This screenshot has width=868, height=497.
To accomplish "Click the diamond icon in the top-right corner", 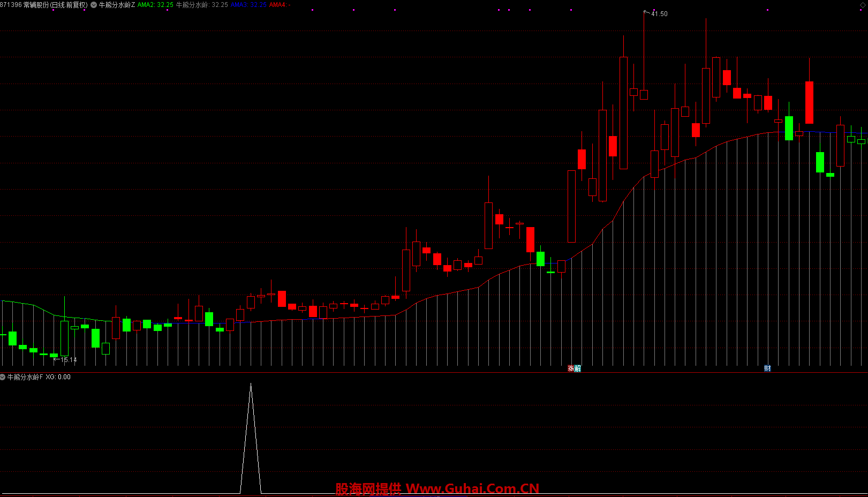I will coord(862,5).
